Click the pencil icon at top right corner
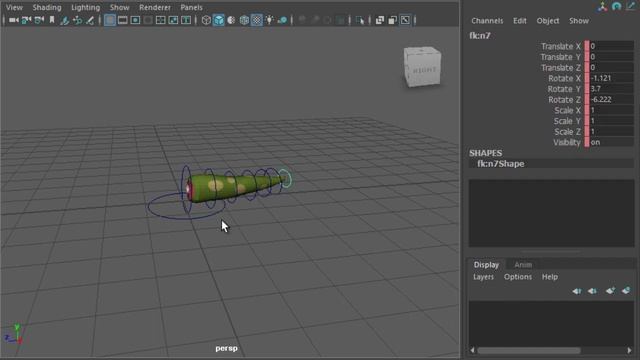 point(631,6)
